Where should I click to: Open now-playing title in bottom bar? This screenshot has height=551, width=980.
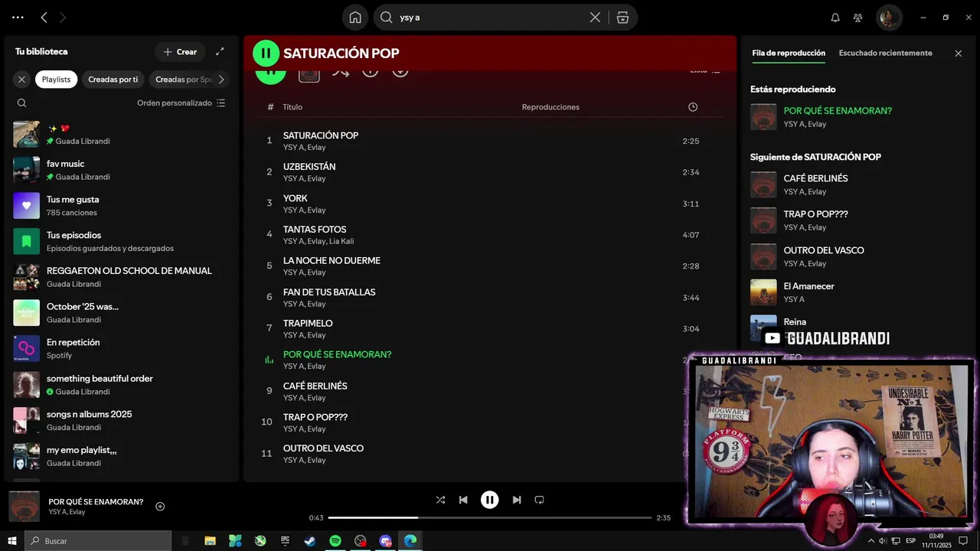[x=96, y=502]
